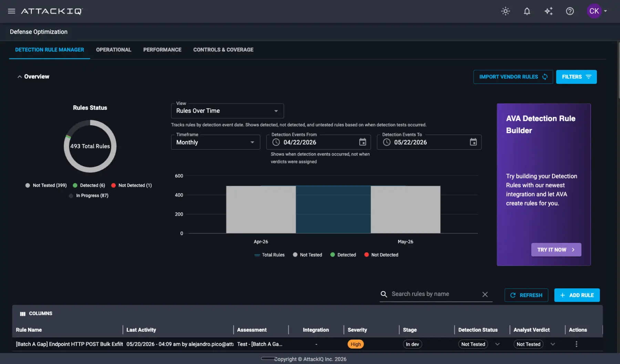The height and width of the screenshot is (364, 620).
Task: Open the Columns chooser
Action: (x=36, y=314)
